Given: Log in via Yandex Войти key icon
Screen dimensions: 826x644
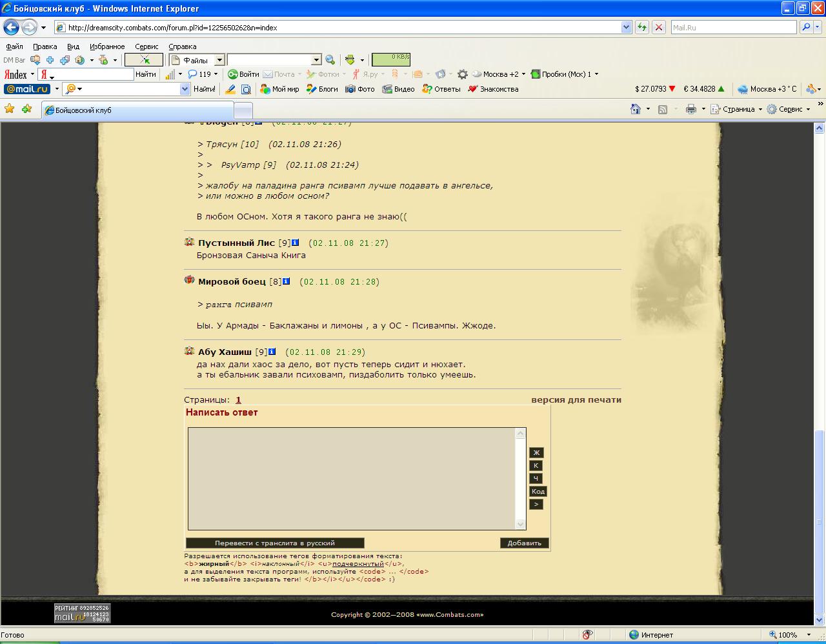Looking at the screenshot, I should [243, 74].
